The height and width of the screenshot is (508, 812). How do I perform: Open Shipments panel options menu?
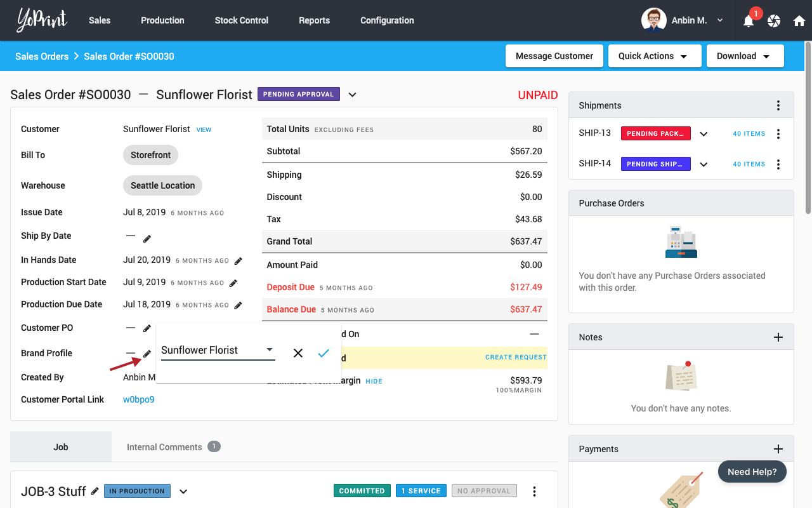tap(778, 105)
